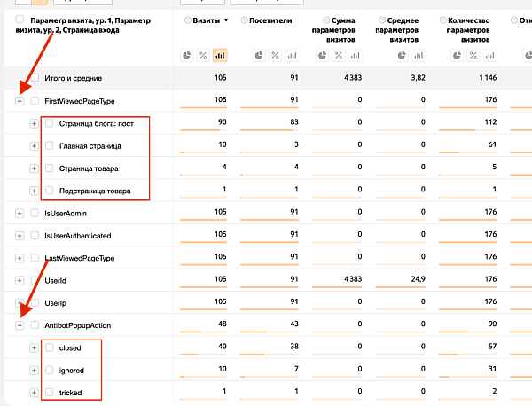Check the Итого и средние row checkbox
The image size is (532, 406).
[35, 78]
